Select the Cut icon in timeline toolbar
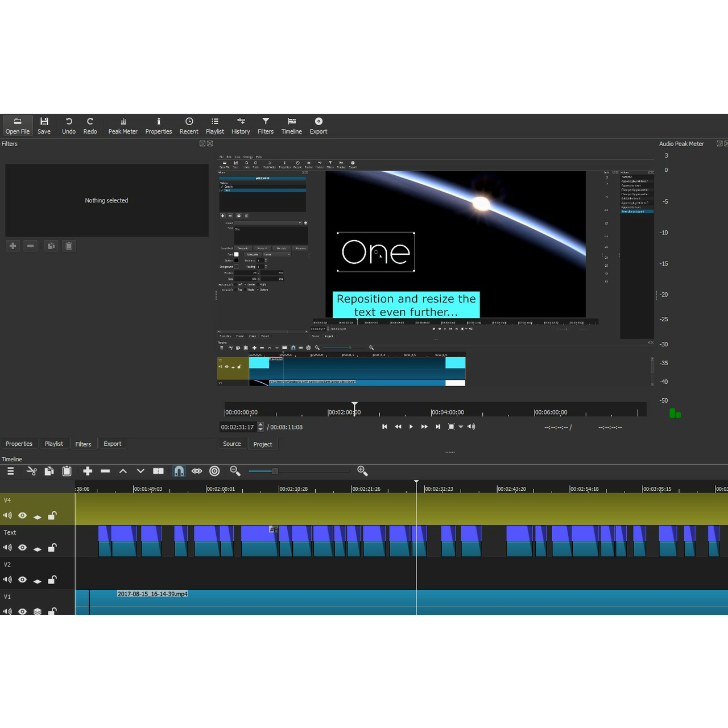 [x=32, y=471]
